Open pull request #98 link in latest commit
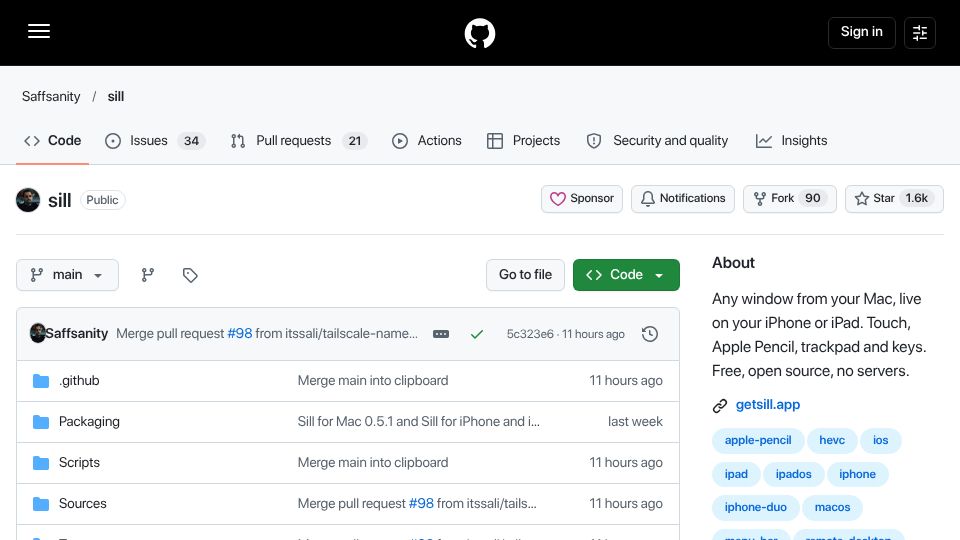The width and height of the screenshot is (960, 540). (239, 334)
